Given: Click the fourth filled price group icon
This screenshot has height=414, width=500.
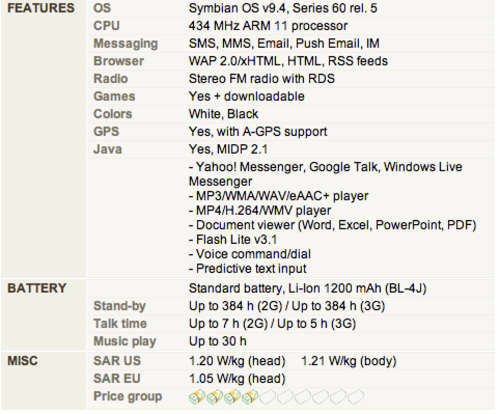Looking at the screenshot, I should tap(250, 397).
